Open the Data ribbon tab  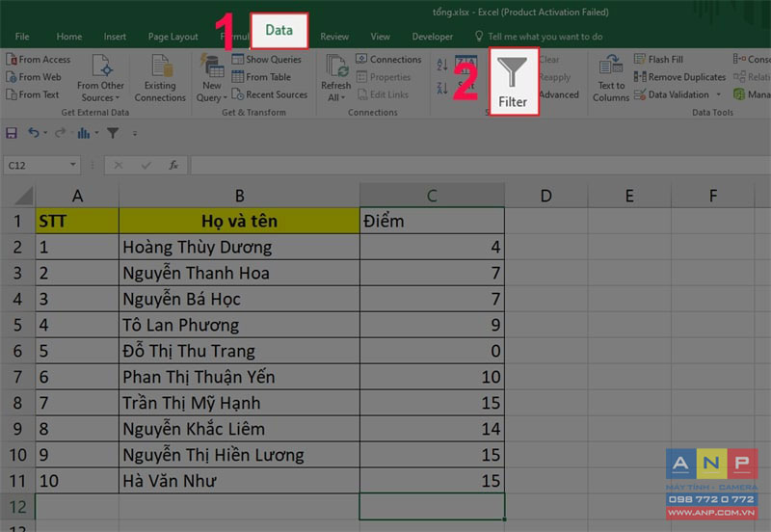coord(279,31)
